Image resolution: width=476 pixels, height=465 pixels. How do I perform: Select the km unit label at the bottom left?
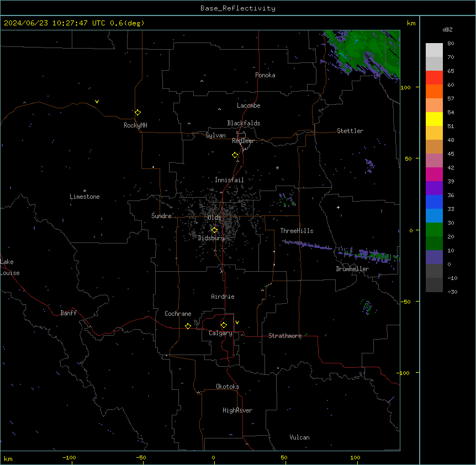pyautogui.click(x=8, y=458)
